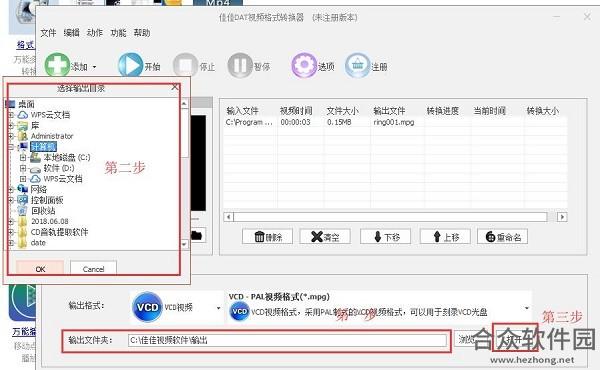600x370 pixels.
Task: Select the Administrator user folder icon
Action: tap(23, 136)
